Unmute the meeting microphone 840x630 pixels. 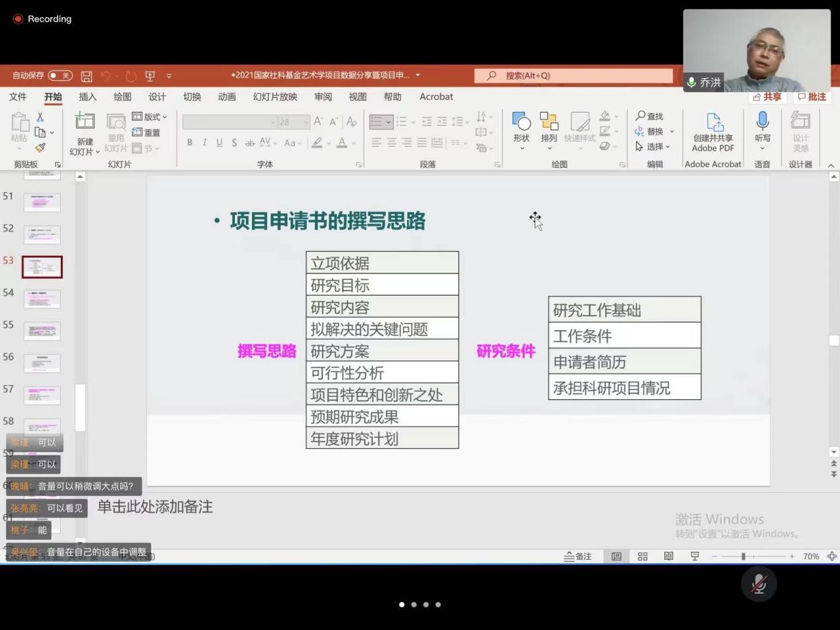(x=759, y=584)
